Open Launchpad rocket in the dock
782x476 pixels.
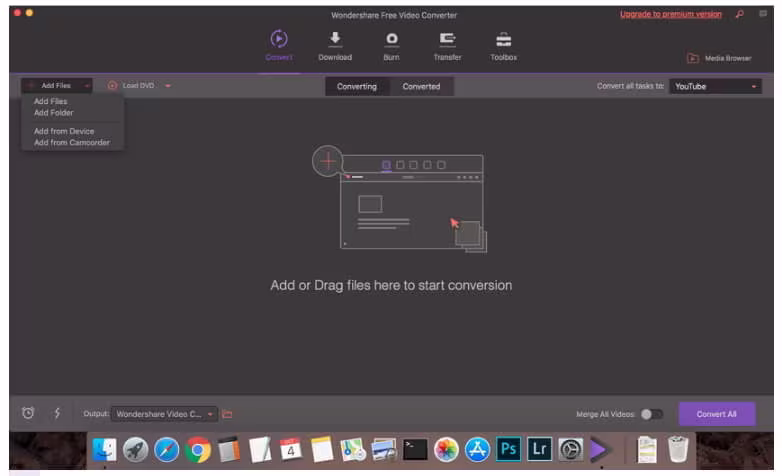[136, 450]
